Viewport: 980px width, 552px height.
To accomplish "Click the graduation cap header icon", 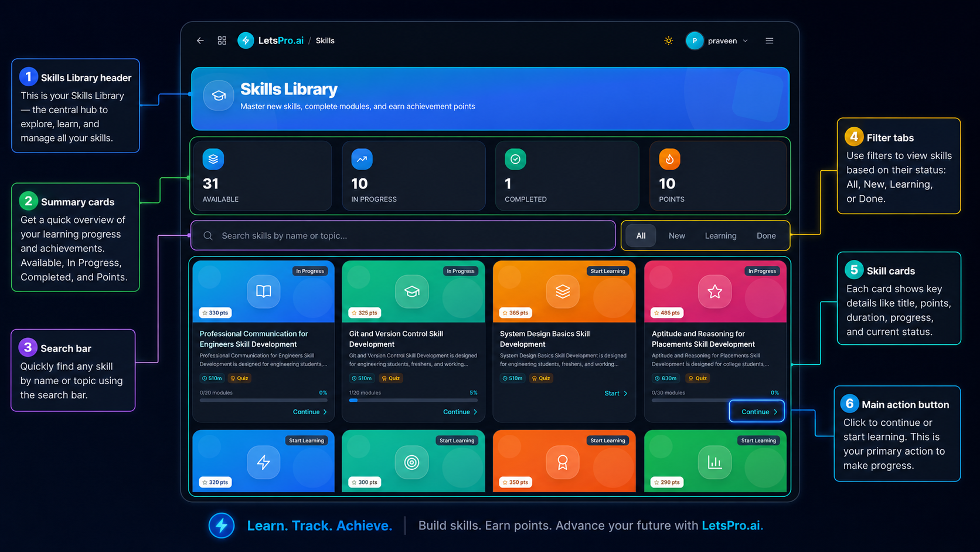I will pyautogui.click(x=219, y=96).
